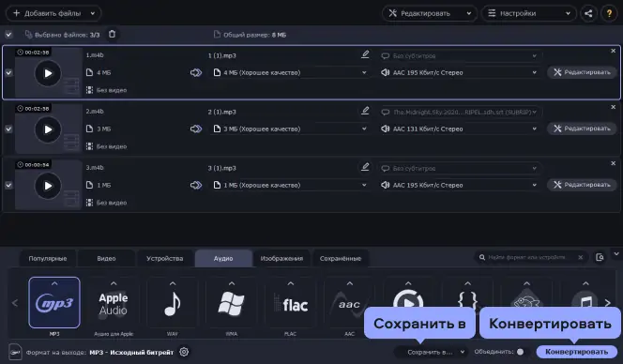Click the 1.m4b thumbnail preview

pyautogui.click(x=48, y=72)
